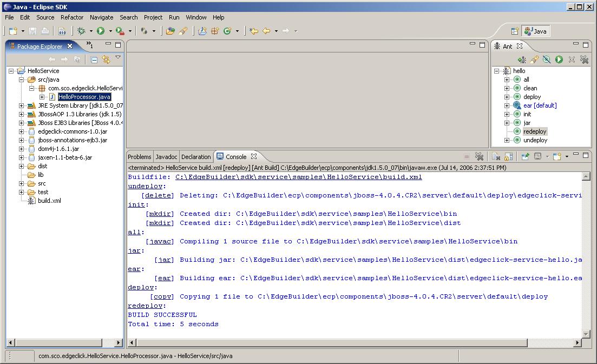Click the New Java Class icon
The image size is (597, 364).
227,31
